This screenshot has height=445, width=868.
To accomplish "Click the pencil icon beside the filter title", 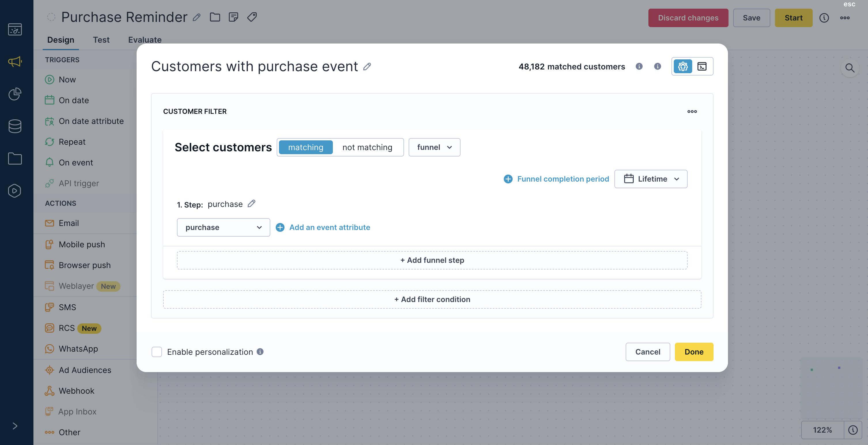I will tap(367, 66).
